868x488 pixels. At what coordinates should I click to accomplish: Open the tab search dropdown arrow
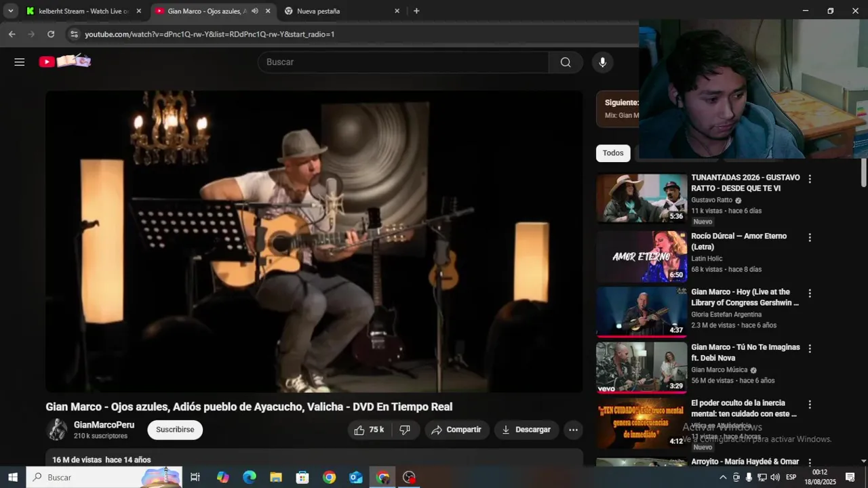(x=10, y=11)
